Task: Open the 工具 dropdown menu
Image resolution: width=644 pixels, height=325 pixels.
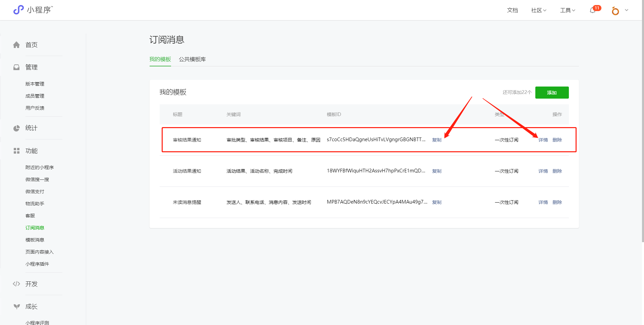Action: [568, 10]
